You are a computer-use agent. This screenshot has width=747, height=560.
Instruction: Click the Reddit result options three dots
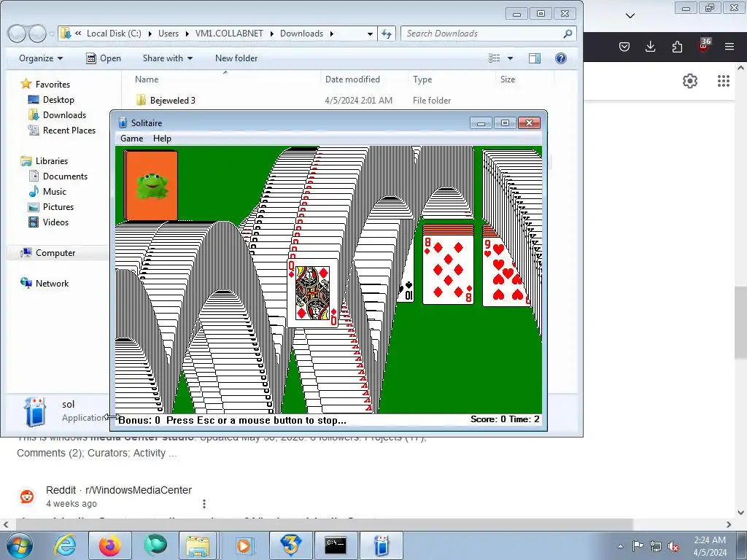(204, 503)
